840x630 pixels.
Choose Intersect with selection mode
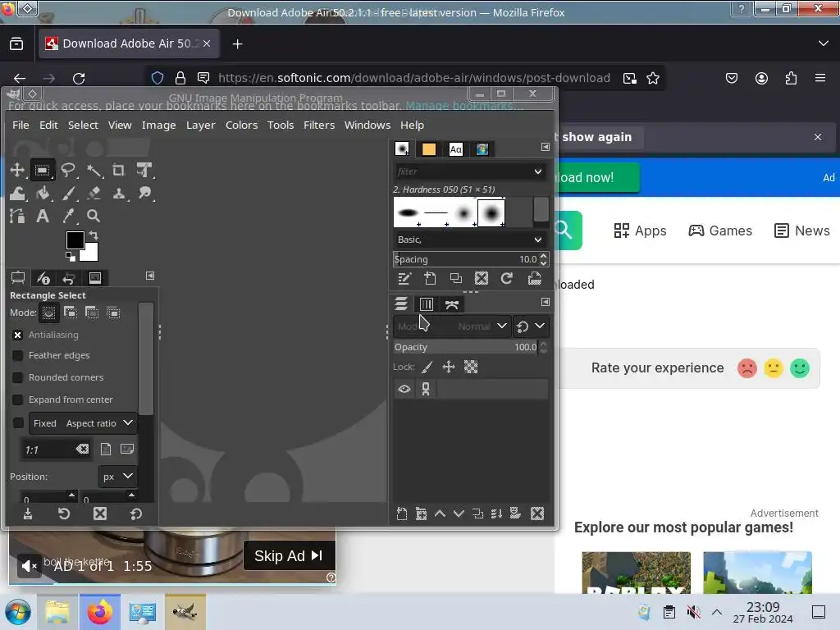pyautogui.click(x=113, y=313)
